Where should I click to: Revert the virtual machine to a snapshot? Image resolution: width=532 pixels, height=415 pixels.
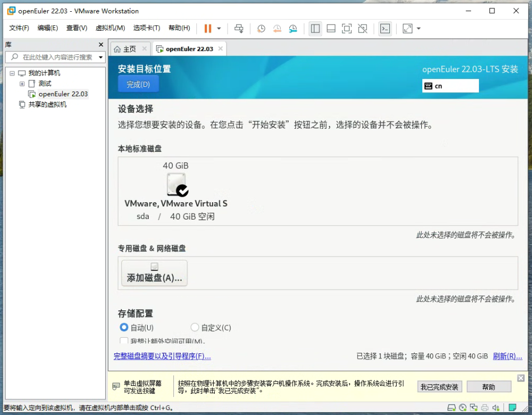click(x=277, y=29)
